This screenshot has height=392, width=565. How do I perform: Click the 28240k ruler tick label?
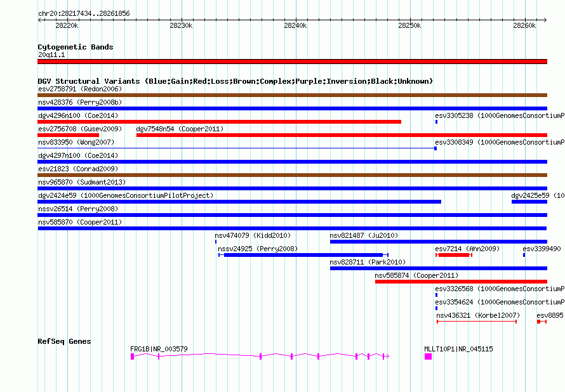[x=295, y=25]
